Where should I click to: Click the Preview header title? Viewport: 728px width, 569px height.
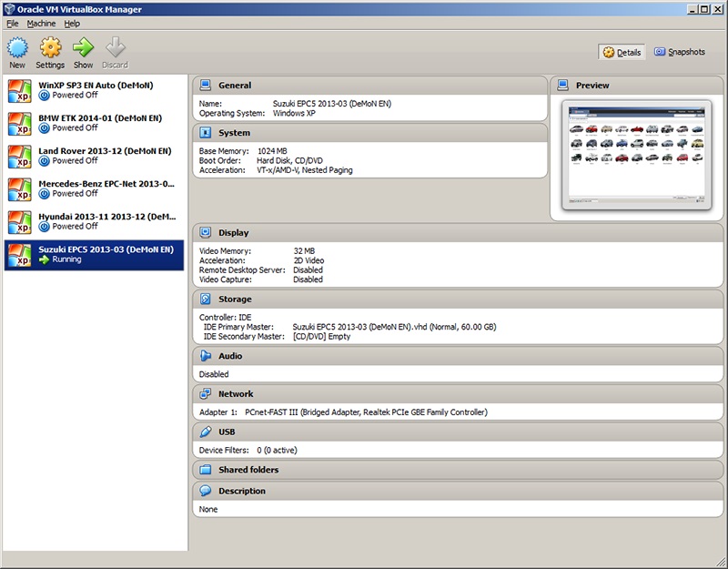click(x=592, y=86)
